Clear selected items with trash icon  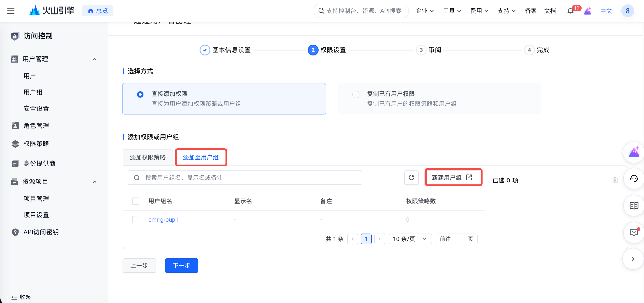click(615, 180)
